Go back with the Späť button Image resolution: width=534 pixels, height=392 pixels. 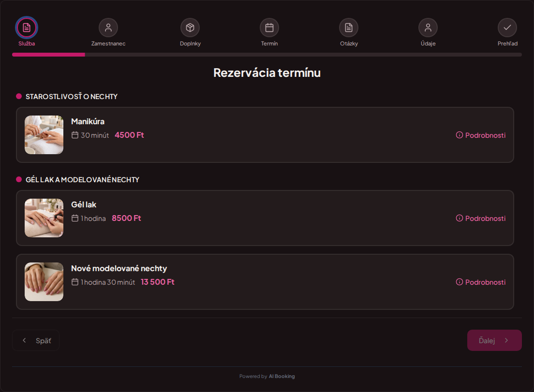pos(36,340)
